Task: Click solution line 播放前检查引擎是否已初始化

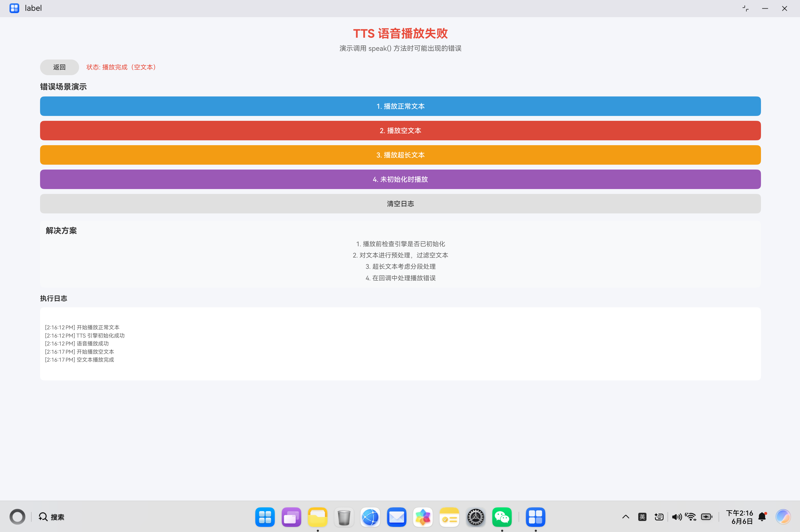Action: click(x=400, y=244)
